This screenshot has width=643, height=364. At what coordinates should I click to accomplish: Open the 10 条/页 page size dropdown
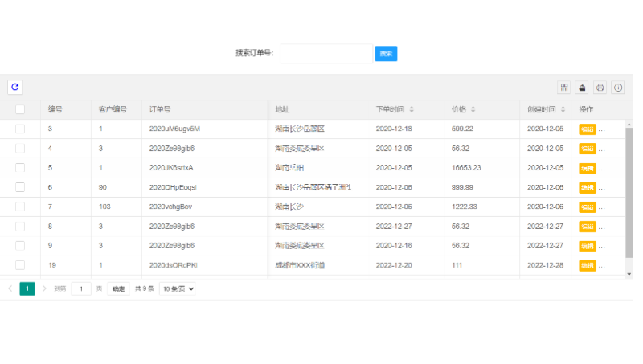pos(178,288)
